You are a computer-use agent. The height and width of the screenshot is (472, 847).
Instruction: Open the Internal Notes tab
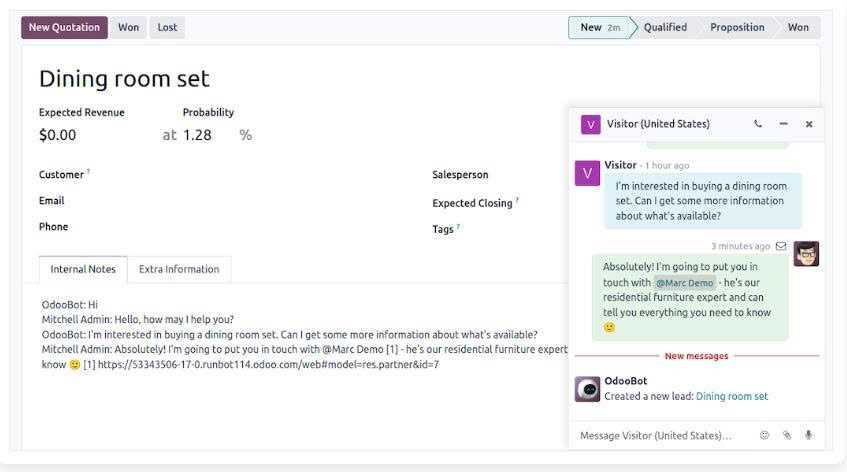(83, 269)
